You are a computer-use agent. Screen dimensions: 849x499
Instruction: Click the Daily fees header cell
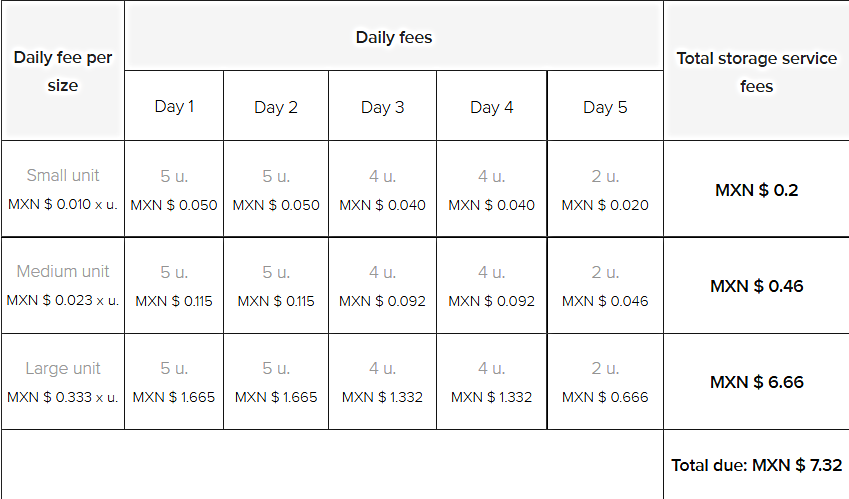click(394, 38)
